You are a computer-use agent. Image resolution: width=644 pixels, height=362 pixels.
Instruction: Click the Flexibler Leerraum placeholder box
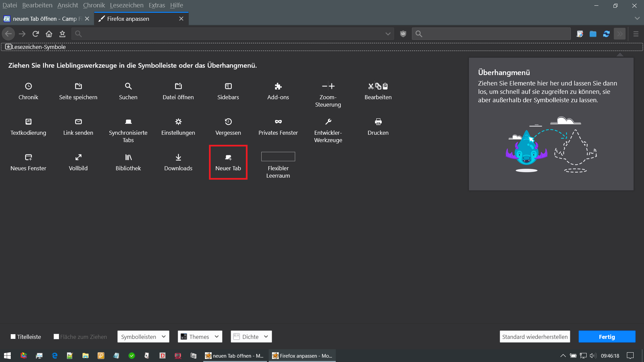coord(278,157)
